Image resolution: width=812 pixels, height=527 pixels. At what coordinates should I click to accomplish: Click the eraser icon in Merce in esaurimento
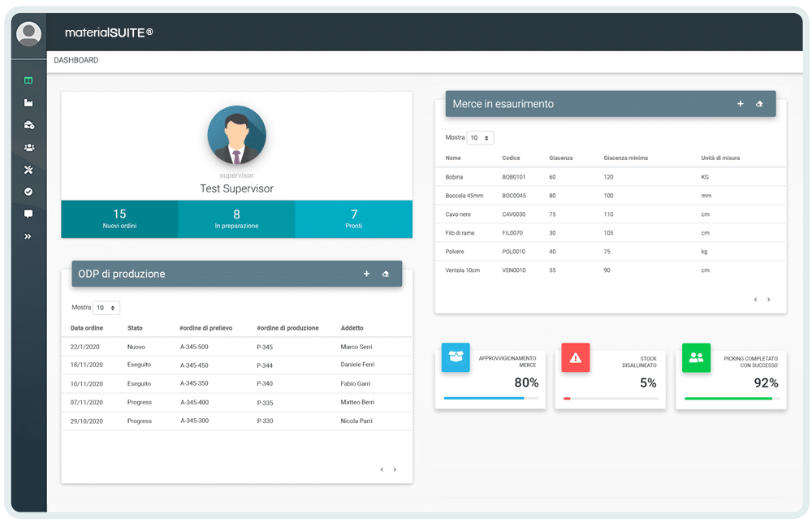(759, 104)
